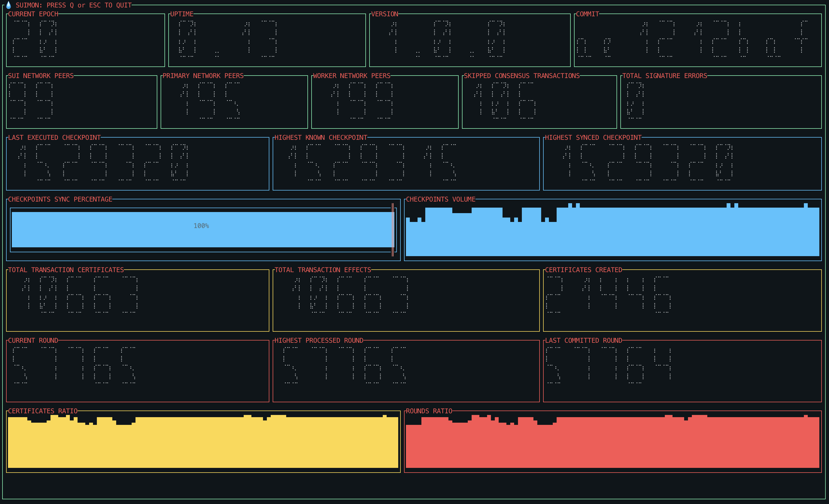
Task: Click the water droplet icon beside SUIMON
Action: click(x=8, y=5)
